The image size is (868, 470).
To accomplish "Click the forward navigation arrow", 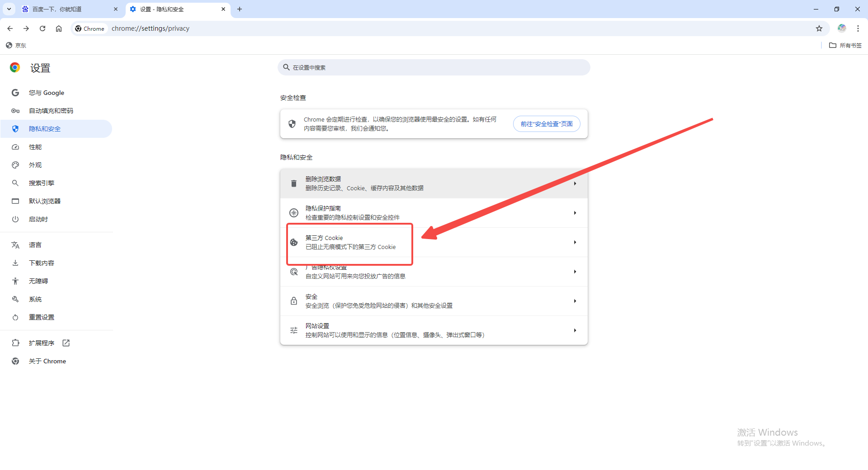I will [x=26, y=28].
